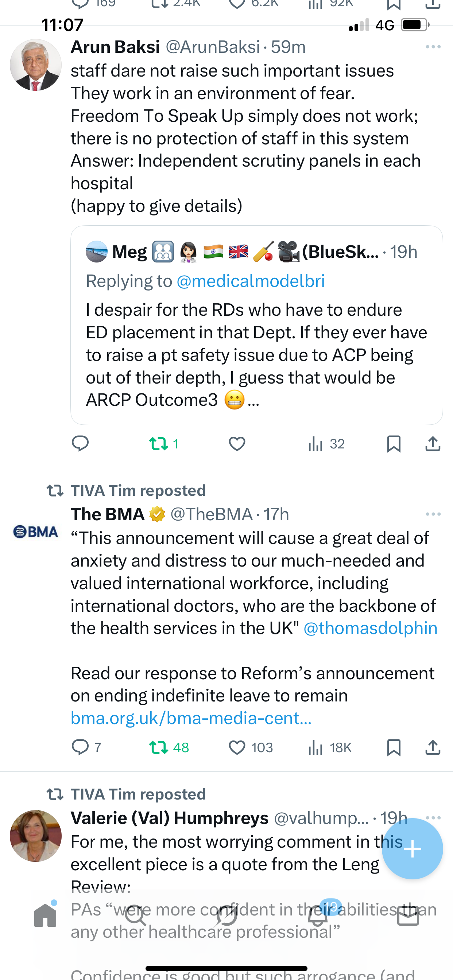Open the quoted tweet from Meg
Viewport: 453px width, 980px height.
[256, 342]
